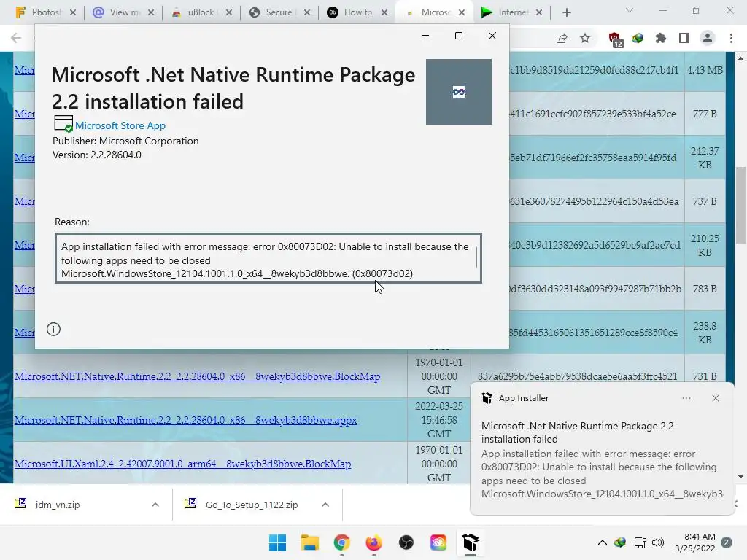747x560 pixels.
Task: Close the How to tab
Action: point(384,13)
